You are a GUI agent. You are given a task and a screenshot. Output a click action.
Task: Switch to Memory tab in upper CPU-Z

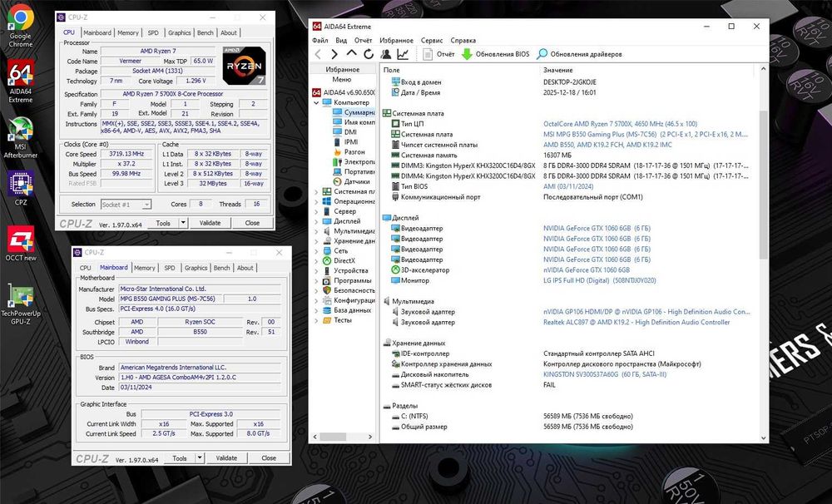point(128,33)
